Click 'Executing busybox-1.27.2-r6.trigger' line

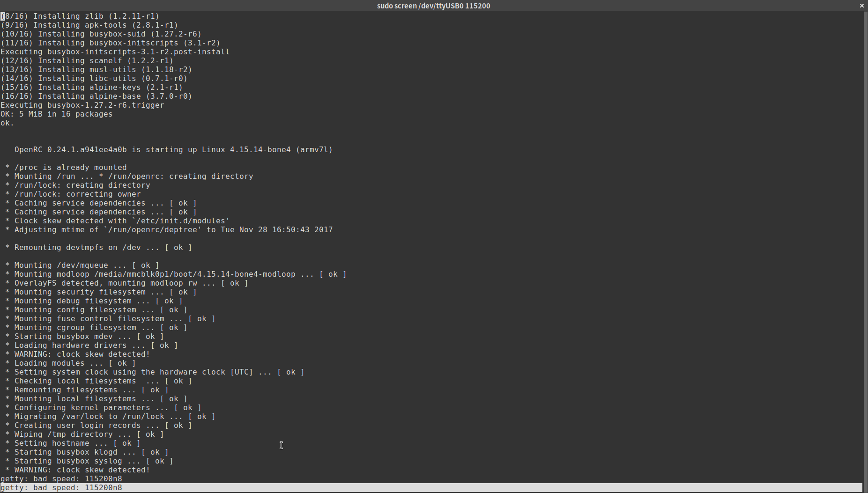[82, 105]
